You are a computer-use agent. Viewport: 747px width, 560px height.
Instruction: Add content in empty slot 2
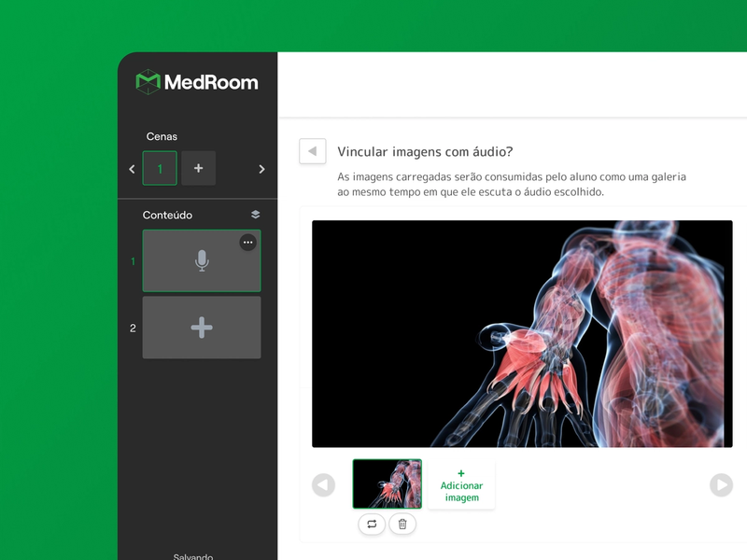[x=201, y=327]
